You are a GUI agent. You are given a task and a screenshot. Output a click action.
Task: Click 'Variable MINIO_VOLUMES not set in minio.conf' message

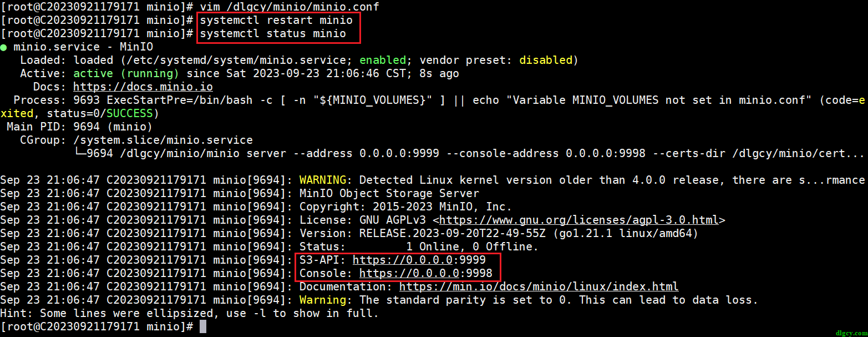(x=659, y=100)
